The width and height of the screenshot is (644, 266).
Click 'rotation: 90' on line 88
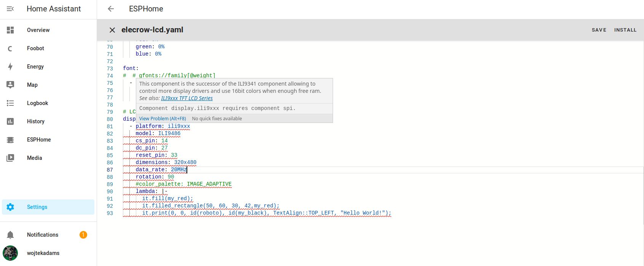155,177
